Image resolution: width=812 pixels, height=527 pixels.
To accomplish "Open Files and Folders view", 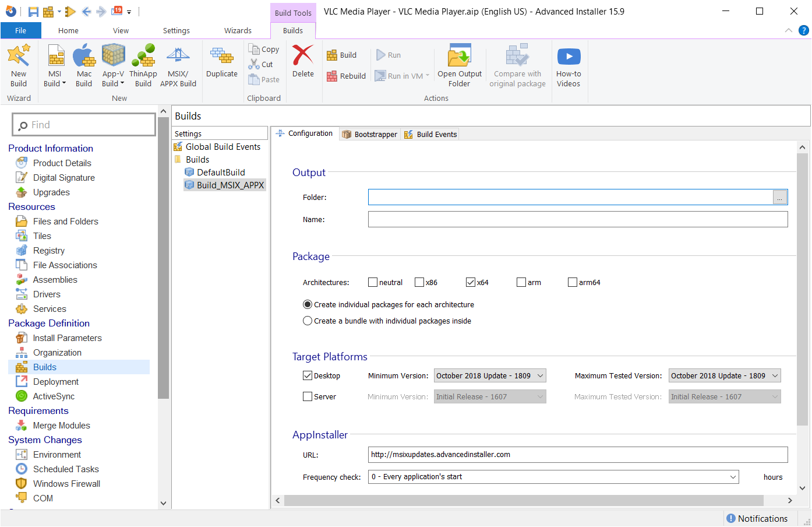I will point(65,222).
